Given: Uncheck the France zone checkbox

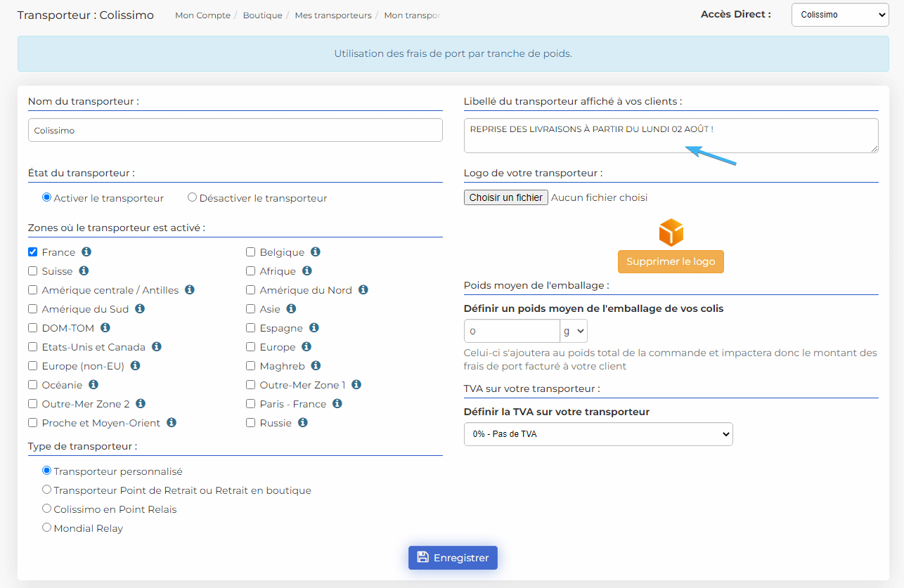Looking at the screenshot, I should pos(33,251).
